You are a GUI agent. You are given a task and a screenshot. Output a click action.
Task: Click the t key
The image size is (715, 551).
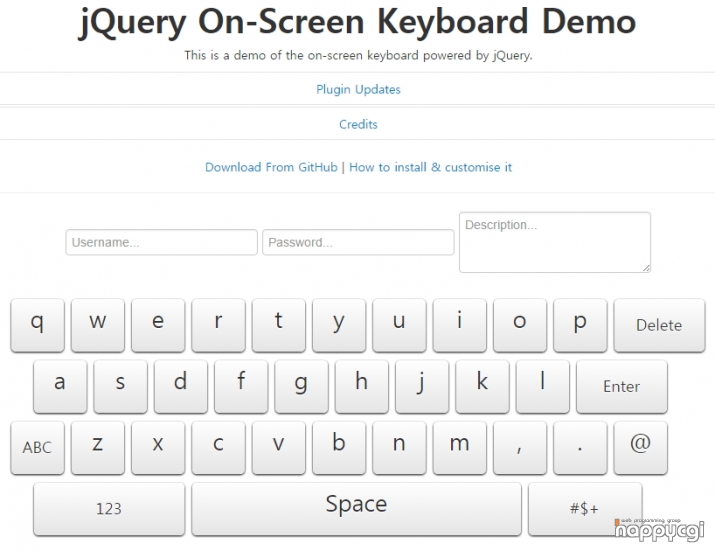(x=279, y=325)
